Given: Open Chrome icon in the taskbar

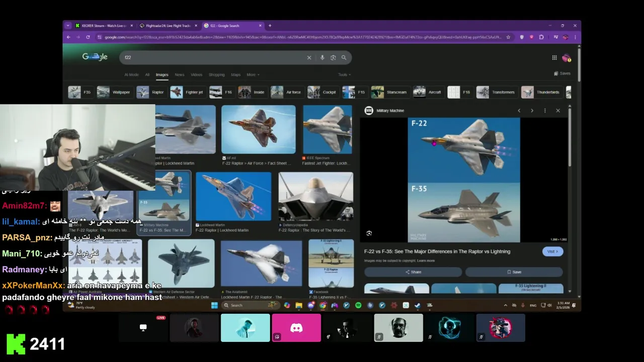Looking at the screenshot, I should (323, 305).
